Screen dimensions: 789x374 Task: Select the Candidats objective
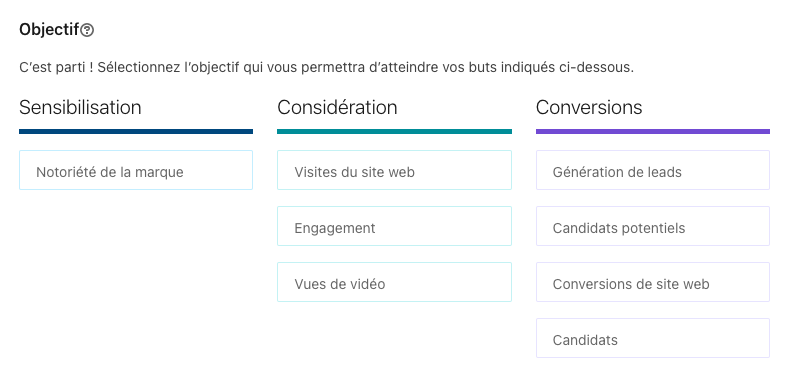(x=653, y=338)
